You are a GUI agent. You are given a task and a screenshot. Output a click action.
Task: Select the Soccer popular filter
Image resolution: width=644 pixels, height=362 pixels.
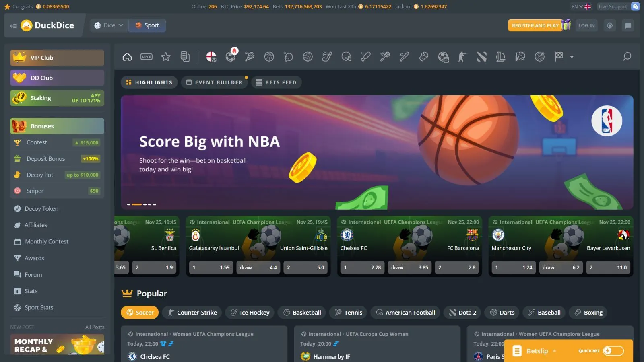[x=140, y=313]
